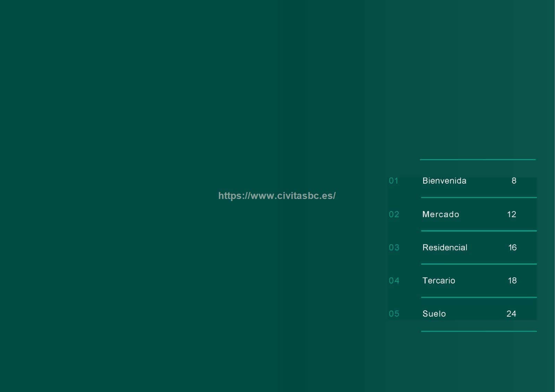This screenshot has width=555, height=392.
Task: Select section number 04
Action: [x=394, y=281]
